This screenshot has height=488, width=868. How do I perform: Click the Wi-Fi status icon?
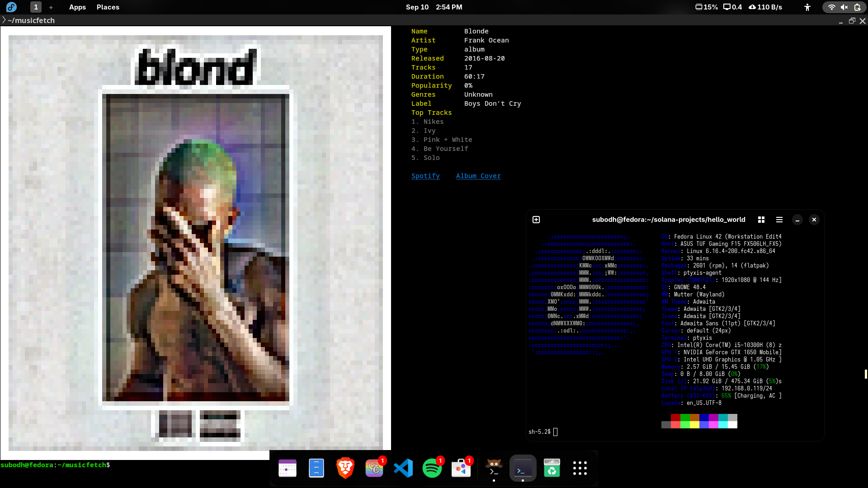(831, 7)
